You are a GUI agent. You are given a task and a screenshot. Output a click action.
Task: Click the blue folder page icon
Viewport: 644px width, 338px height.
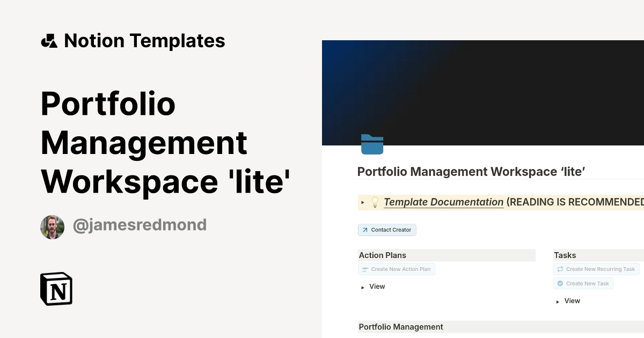[x=372, y=144]
